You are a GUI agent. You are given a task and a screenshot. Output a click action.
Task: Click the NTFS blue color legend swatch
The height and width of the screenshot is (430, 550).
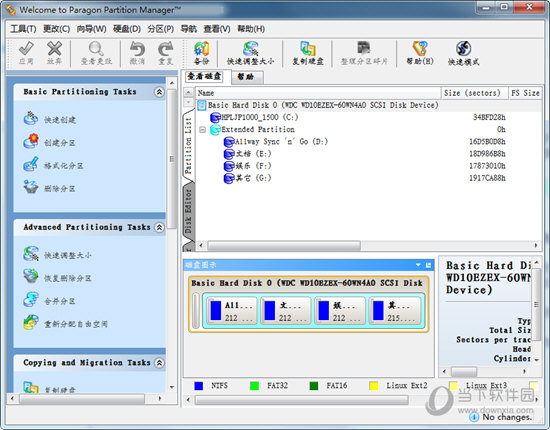199,386
